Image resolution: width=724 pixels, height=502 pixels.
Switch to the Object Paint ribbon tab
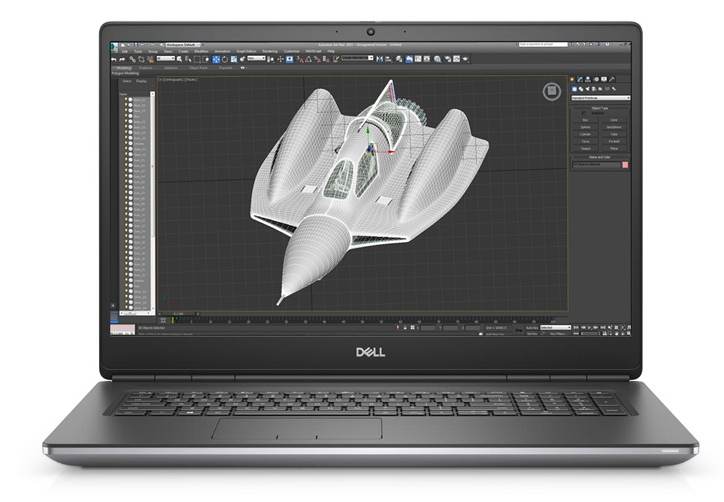click(x=198, y=68)
